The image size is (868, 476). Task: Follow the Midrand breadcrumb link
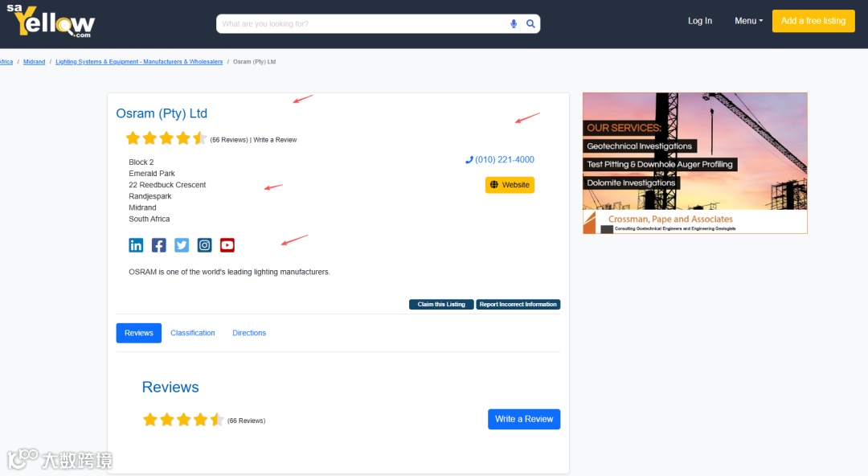coord(35,61)
